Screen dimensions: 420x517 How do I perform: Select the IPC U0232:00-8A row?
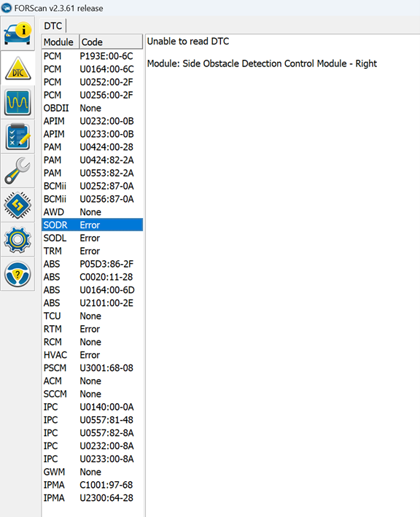[93, 446]
